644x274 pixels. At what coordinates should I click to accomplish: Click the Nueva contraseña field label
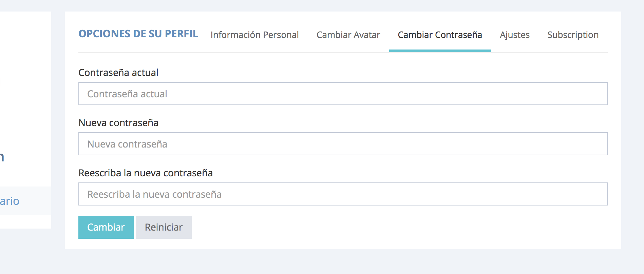[118, 123]
